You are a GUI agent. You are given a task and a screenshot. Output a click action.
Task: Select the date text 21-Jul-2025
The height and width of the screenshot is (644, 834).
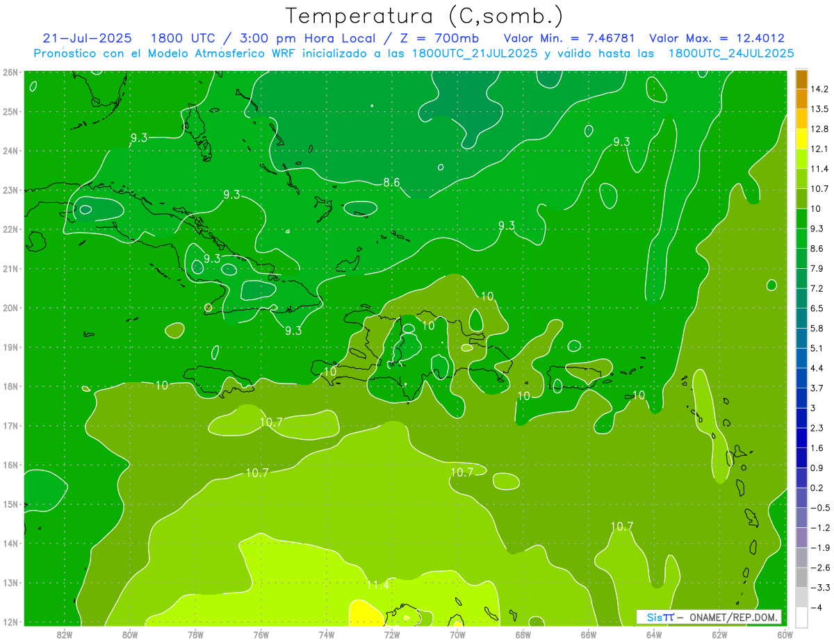[88, 38]
